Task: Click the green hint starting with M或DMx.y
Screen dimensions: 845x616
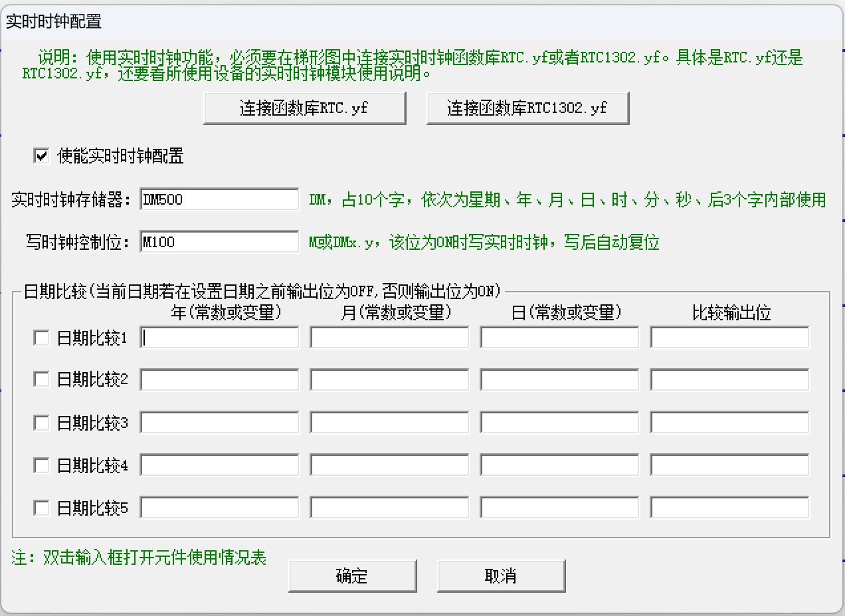Action: click(x=484, y=243)
